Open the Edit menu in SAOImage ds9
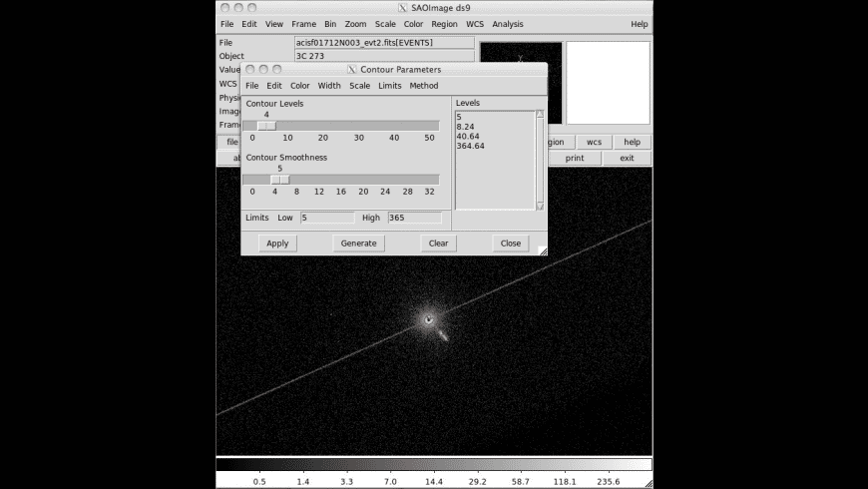Image resolution: width=868 pixels, height=489 pixels. point(249,24)
